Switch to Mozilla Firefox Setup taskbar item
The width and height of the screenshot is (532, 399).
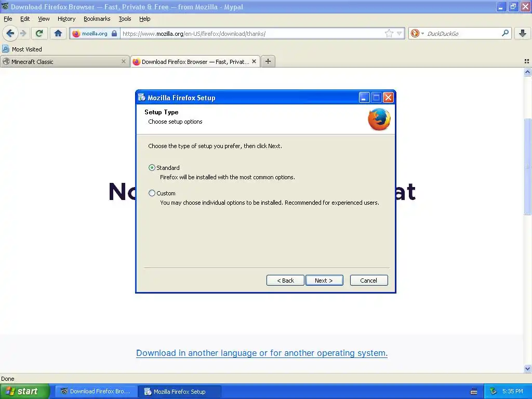[x=180, y=392]
